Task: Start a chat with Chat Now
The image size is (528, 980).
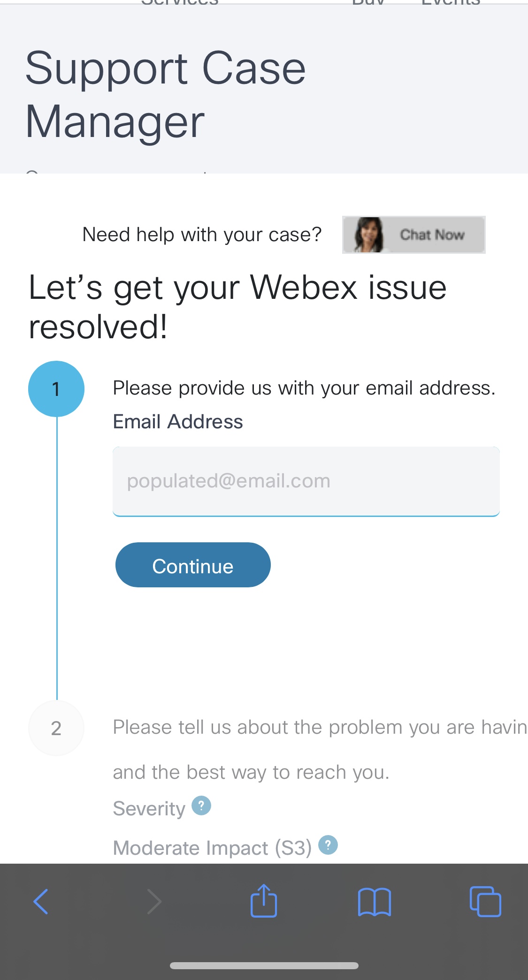Action: coord(432,235)
